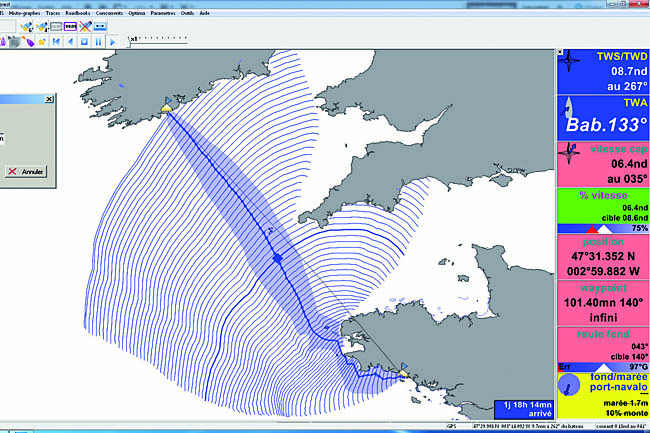Viewport: 650px width, 433px height.
Task: Play the routing animation forward
Action: 113,42
